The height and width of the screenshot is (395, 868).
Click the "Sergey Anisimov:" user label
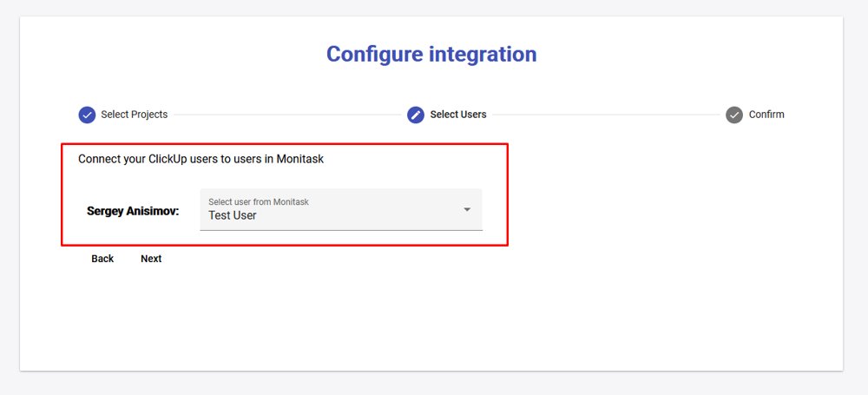tap(133, 211)
